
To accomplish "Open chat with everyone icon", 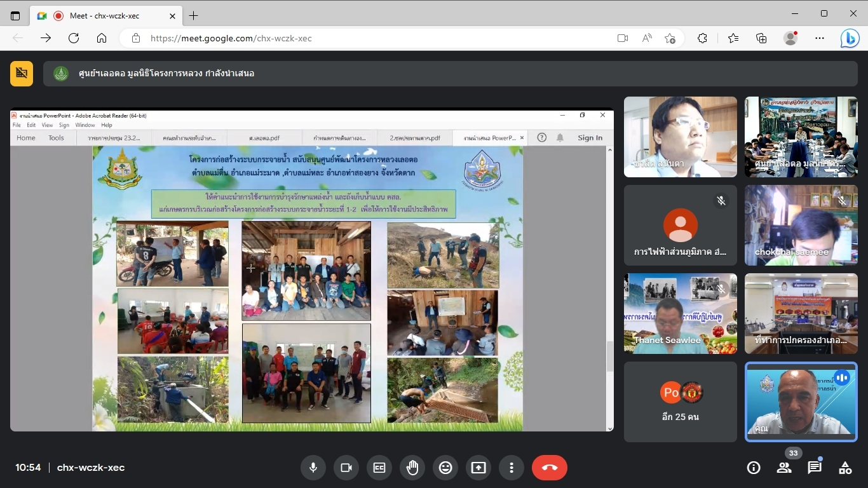I will (815, 468).
